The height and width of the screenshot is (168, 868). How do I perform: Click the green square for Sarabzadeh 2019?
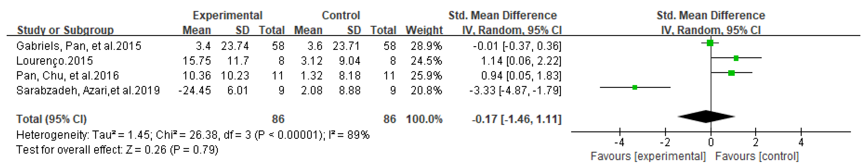click(635, 88)
